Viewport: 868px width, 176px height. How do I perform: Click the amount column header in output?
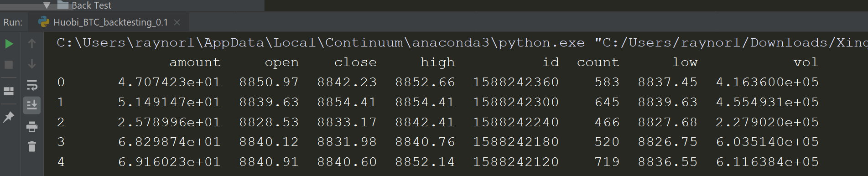coord(195,62)
